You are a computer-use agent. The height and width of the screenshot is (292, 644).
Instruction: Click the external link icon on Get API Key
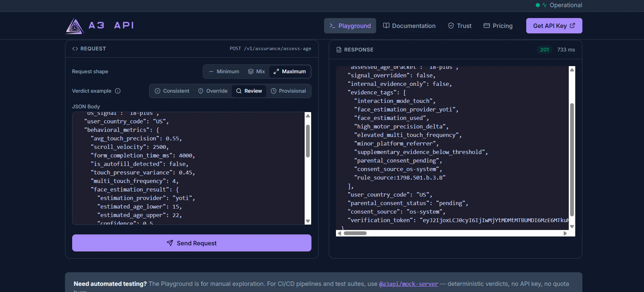pos(573,26)
